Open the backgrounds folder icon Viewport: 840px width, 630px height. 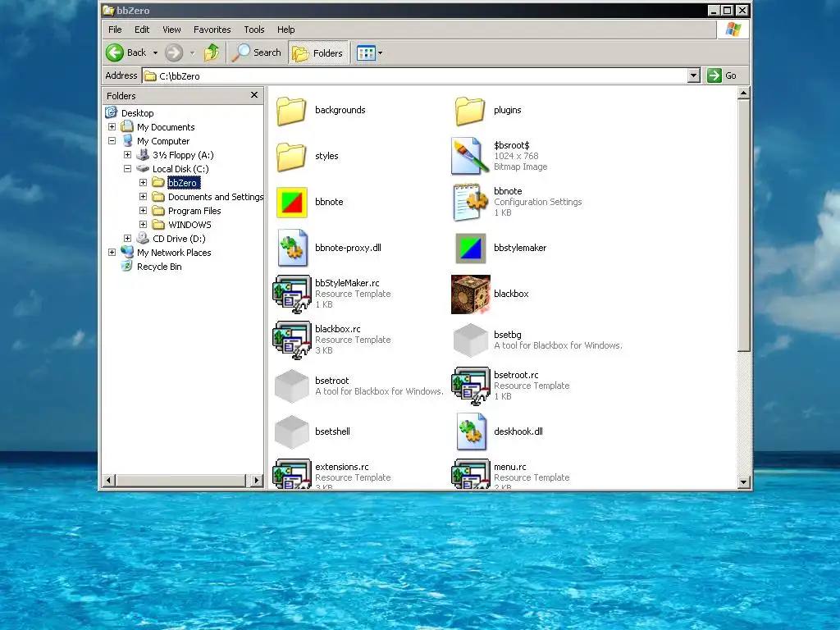(x=291, y=111)
